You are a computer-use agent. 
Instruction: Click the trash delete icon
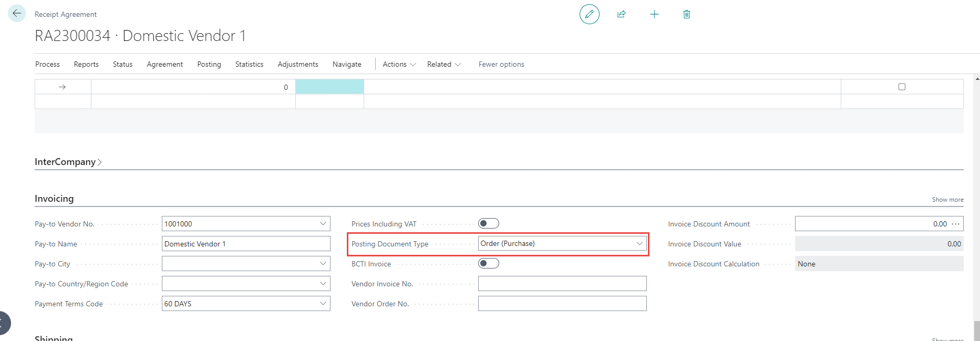686,14
